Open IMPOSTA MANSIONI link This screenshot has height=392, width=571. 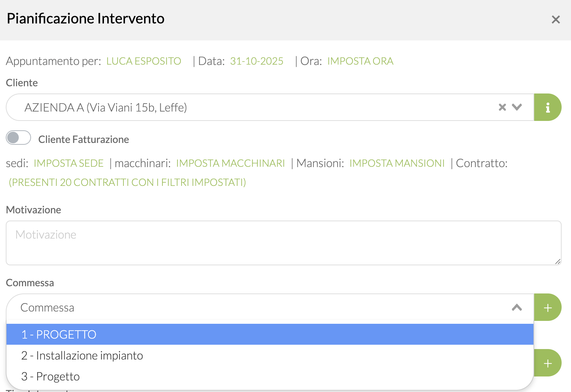pyautogui.click(x=397, y=163)
